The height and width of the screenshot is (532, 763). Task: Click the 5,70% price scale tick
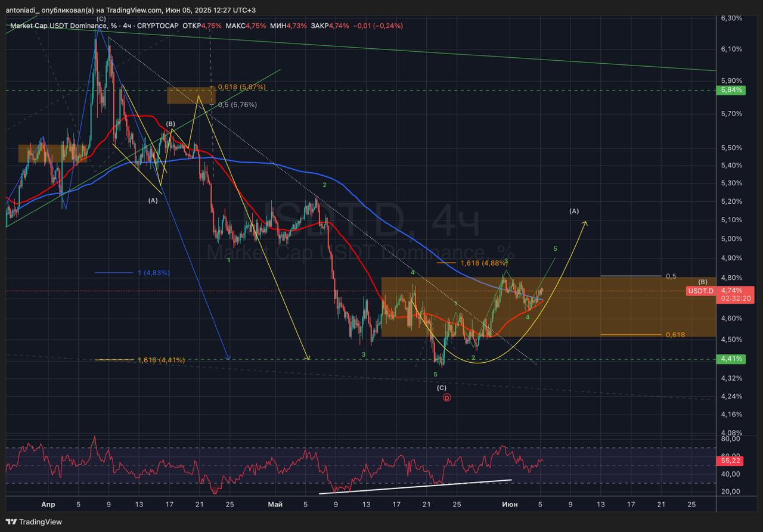pyautogui.click(x=731, y=113)
